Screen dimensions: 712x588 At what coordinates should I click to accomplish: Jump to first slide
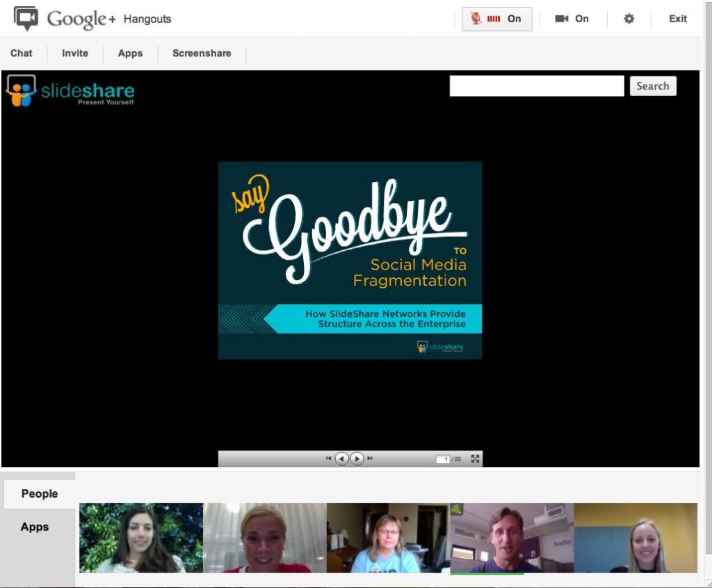(328, 458)
